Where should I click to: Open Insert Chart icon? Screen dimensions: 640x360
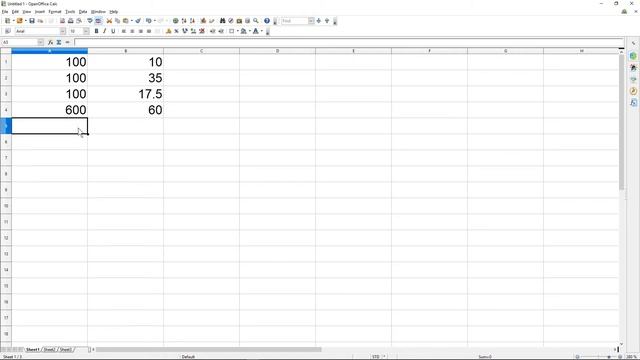click(x=203, y=21)
